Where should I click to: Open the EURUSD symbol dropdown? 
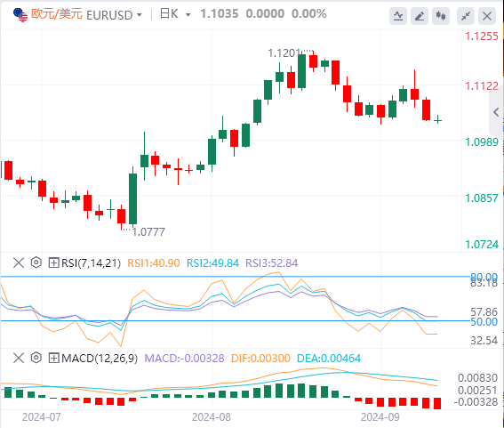click(114, 15)
